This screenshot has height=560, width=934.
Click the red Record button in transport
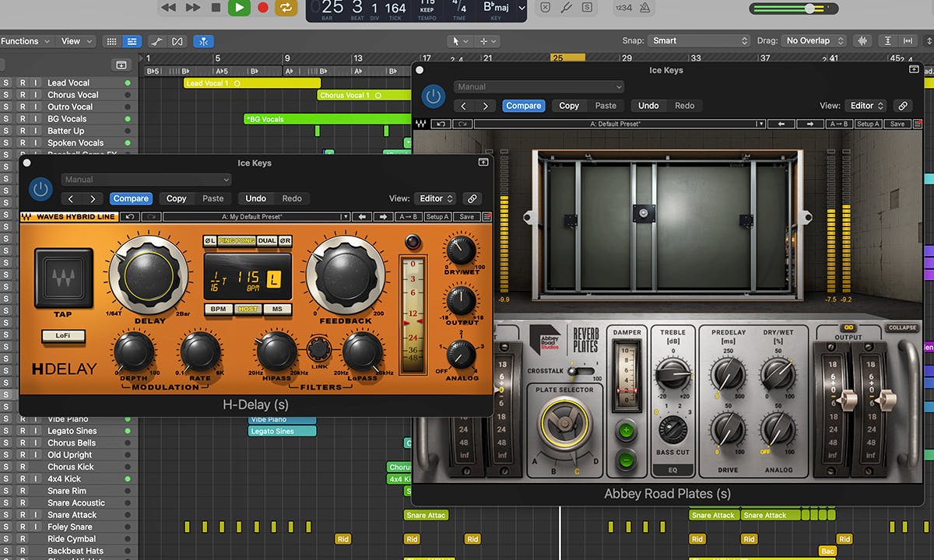[x=263, y=8]
